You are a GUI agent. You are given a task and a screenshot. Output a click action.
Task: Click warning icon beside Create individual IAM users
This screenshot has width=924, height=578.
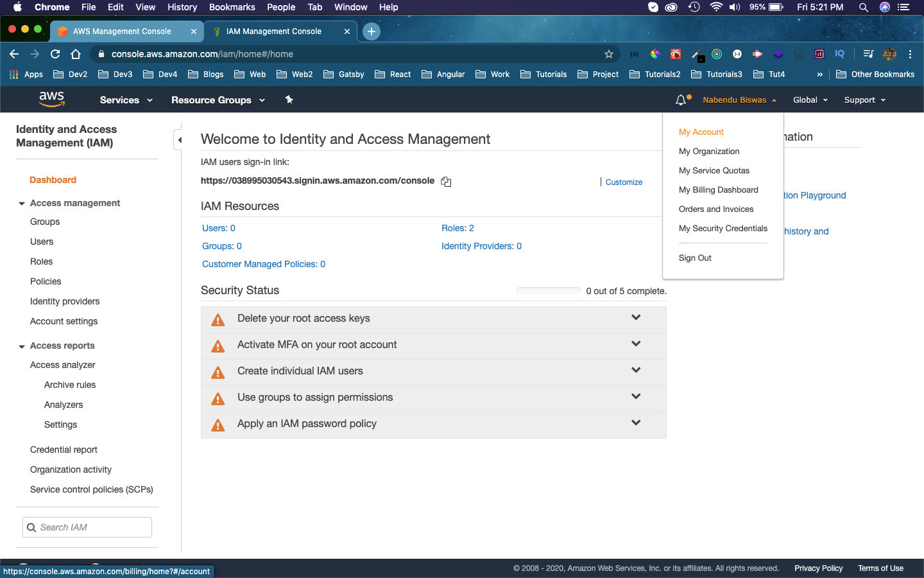(x=218, y=372)
